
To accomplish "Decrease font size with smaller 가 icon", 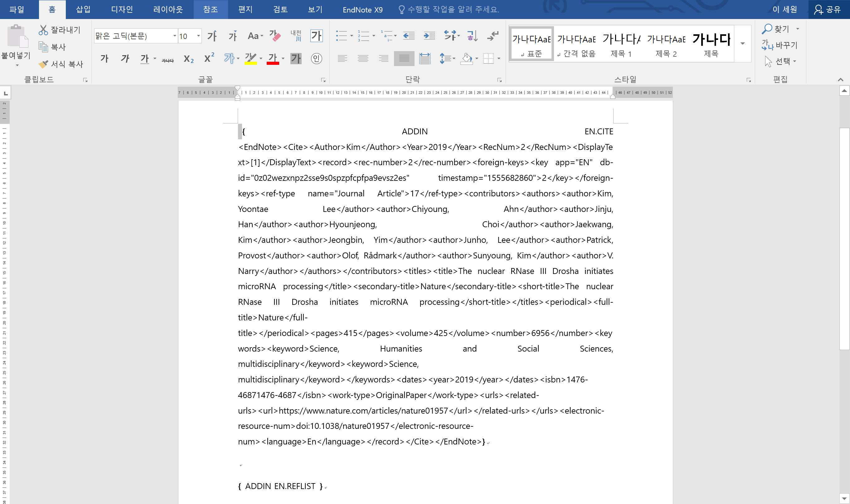I will (x=233, y=36).
